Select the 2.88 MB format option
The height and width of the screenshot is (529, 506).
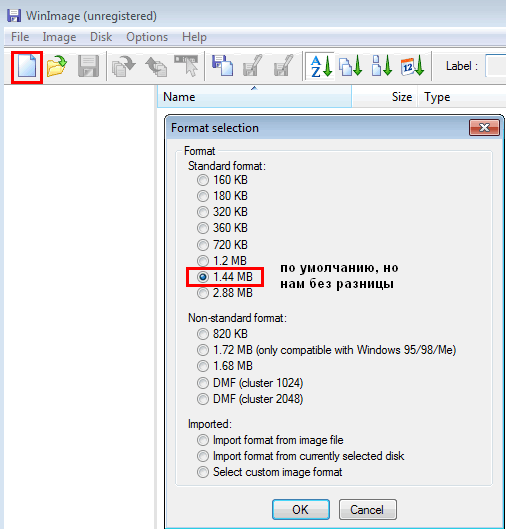[x=225, y=293]
